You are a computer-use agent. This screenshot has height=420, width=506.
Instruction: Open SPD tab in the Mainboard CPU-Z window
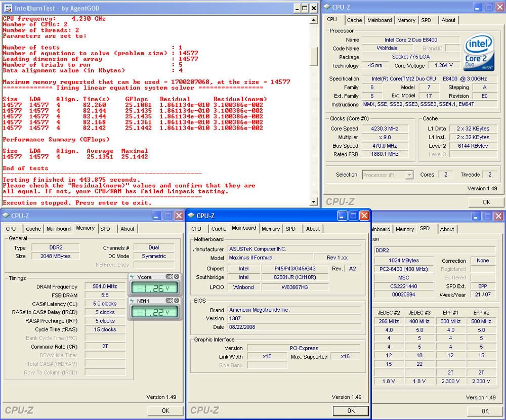tap(290, 229)
